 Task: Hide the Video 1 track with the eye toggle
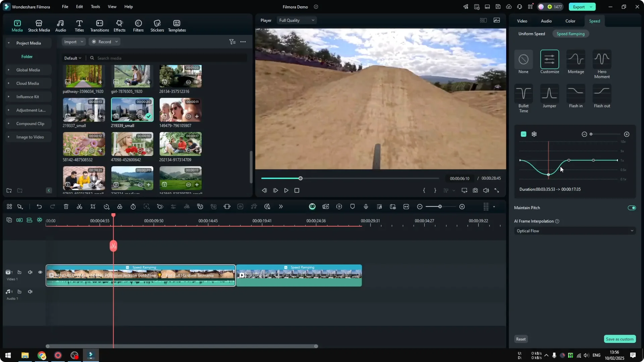pyautogui.click(x=40, y=272)
